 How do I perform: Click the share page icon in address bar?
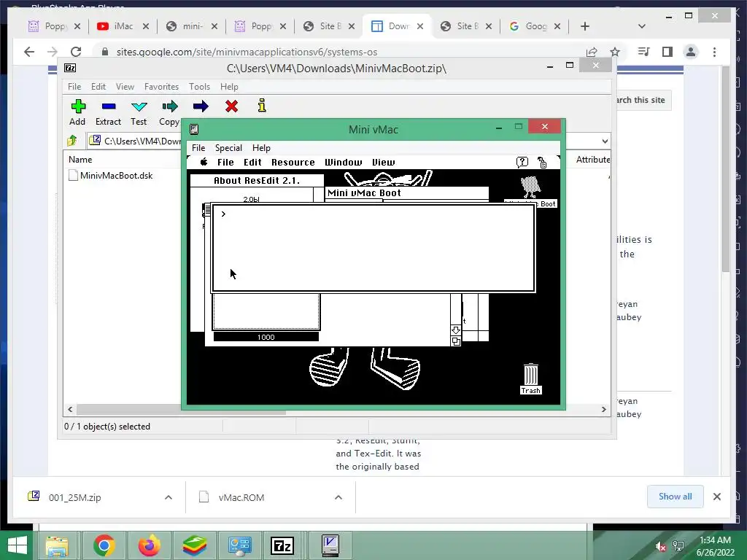(x=592, y=52)
